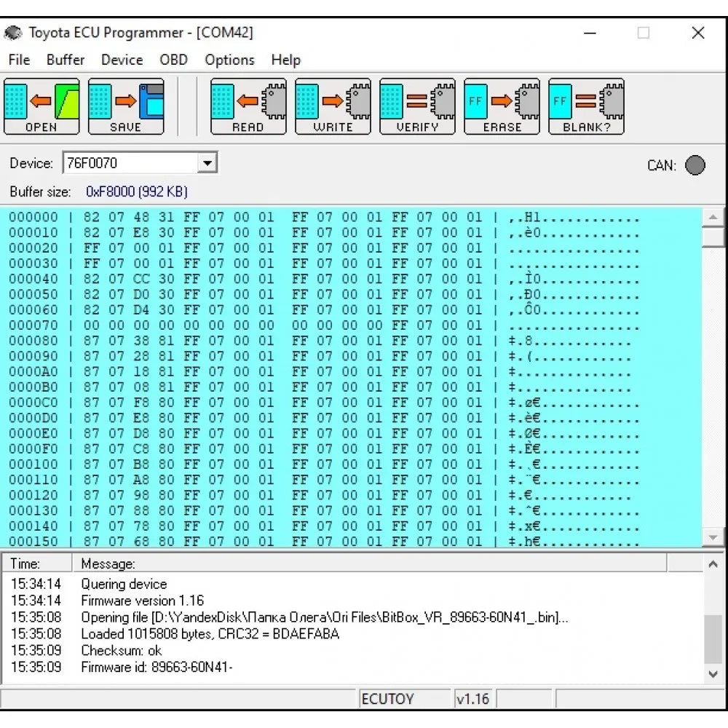Open the Help menu
The width and height of the screenshot is (728, 728).
pos(285,60)
